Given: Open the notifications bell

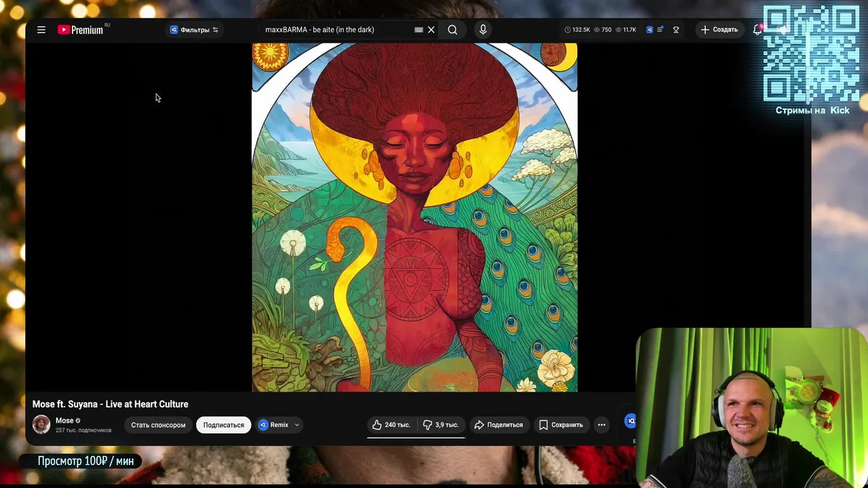Looking at the screenshot, I should click(758, 30).
